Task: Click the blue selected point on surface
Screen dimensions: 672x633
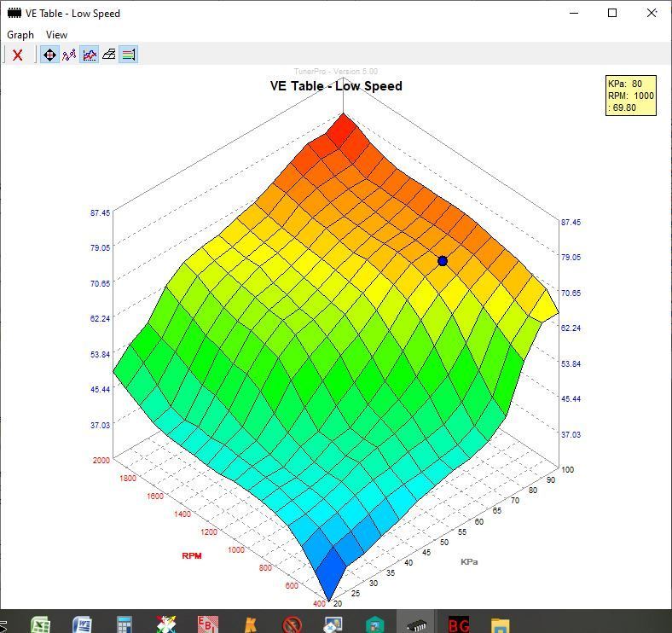Action: pos(443,261)
